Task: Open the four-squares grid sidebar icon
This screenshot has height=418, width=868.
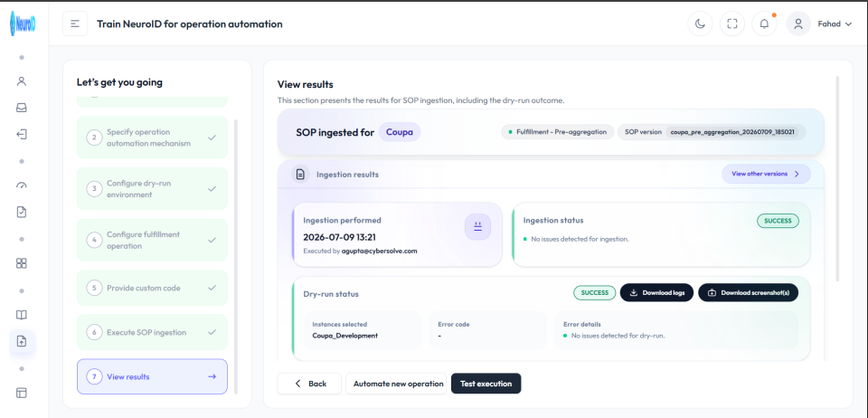Action: pos(22,263)
